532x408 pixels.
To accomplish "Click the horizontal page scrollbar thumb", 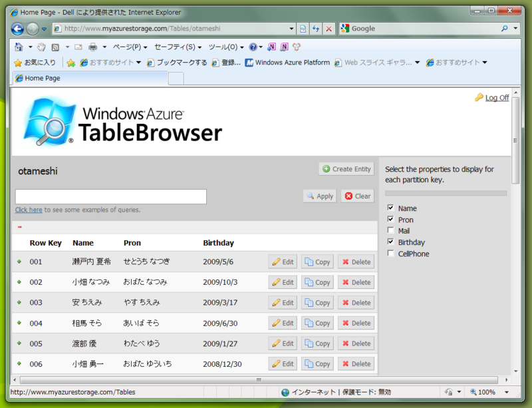I will (259, 380).
